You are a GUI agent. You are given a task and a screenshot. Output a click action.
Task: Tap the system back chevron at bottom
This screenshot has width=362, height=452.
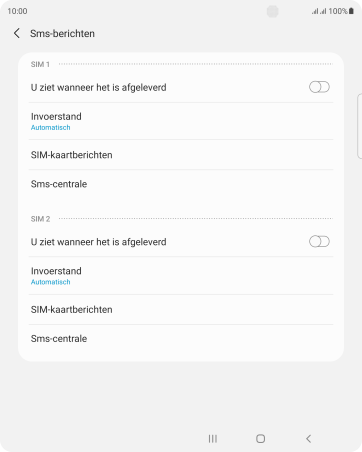(x=309, y=439)
